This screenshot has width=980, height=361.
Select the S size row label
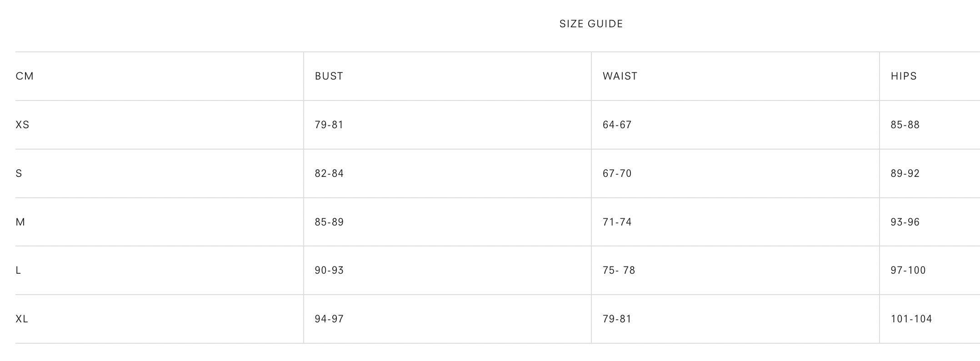pyautogui.click(x=19, y=174)
